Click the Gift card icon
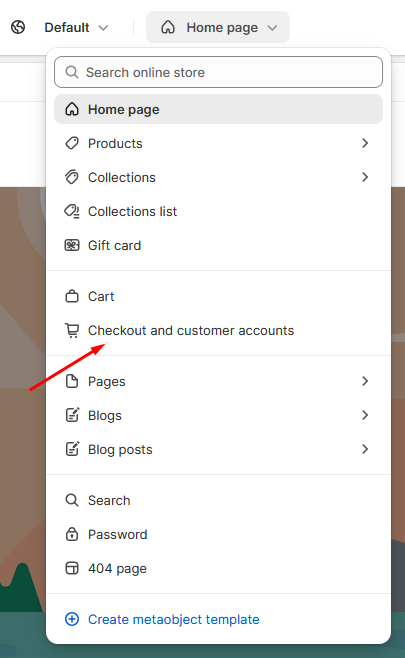This screenshot has width=405, height=658. (72, 245)
